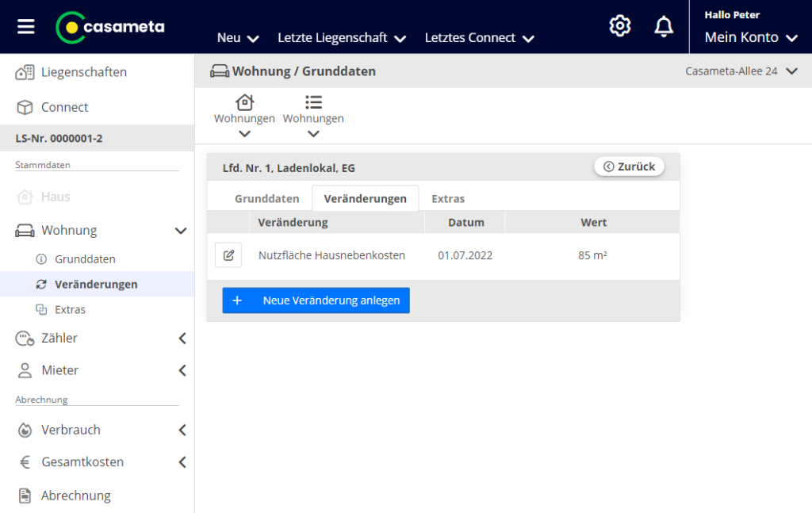This screenshot has height=513, width=812.
Task: Click the Wert column header
Action: pos(593,223)
